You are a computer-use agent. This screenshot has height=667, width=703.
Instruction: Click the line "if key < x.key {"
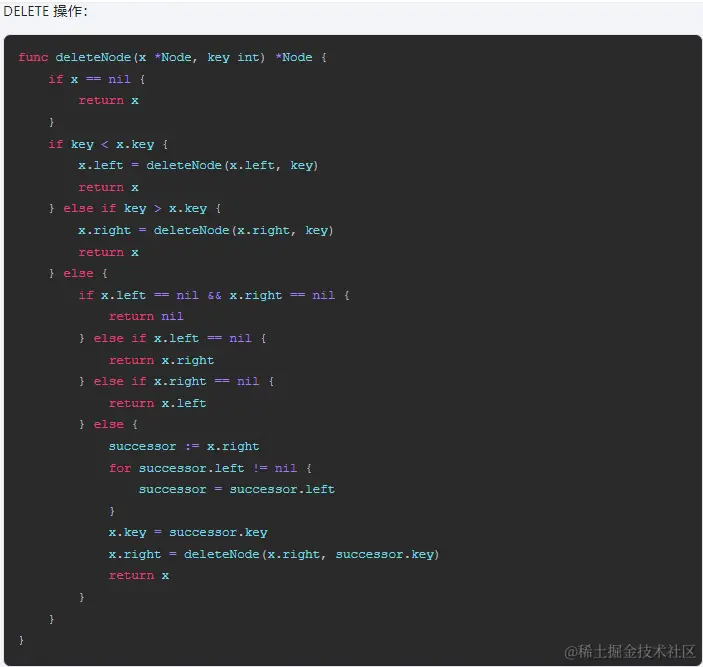pos(108,144)
